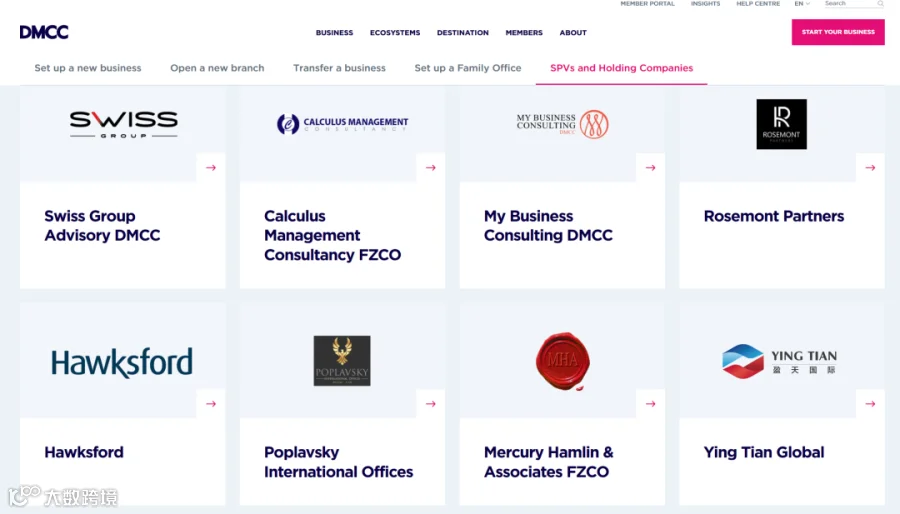Screen dimensions: 900x514
Task: Click arrow icon on Hawksford card
Action: click(211, 404)
